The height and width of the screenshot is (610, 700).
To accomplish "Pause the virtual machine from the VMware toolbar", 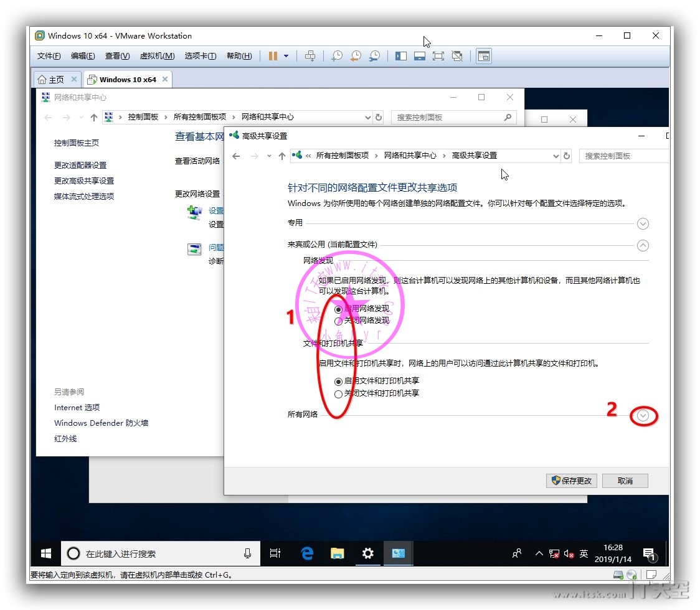I will 273,56.
